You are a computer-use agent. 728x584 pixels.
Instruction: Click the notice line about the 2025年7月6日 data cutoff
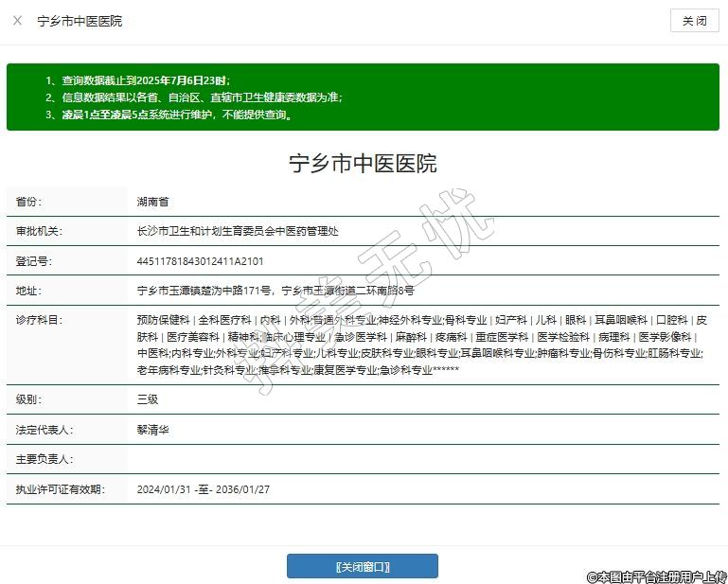coord(137,80)
